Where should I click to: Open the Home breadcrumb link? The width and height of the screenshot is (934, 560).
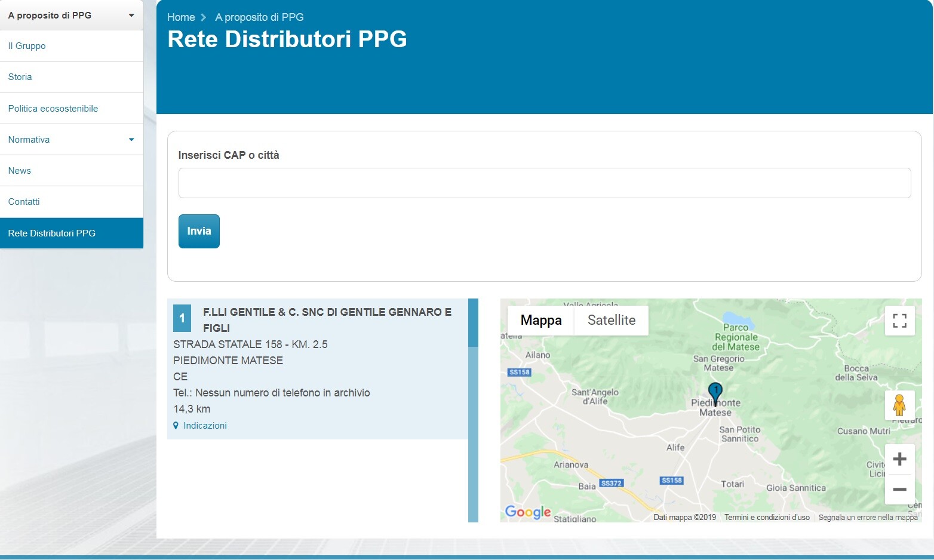tap(180, 17)
